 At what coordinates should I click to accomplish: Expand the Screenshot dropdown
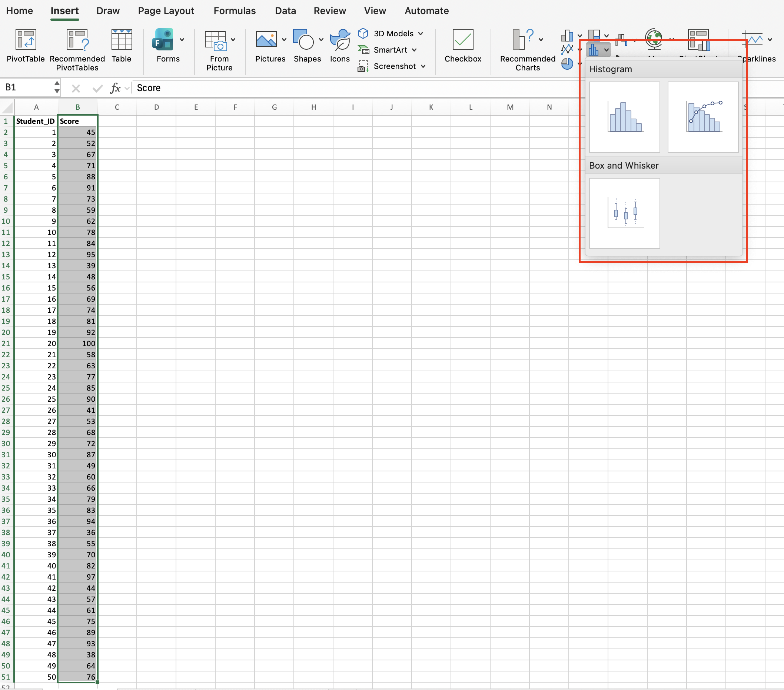[424, 66]
